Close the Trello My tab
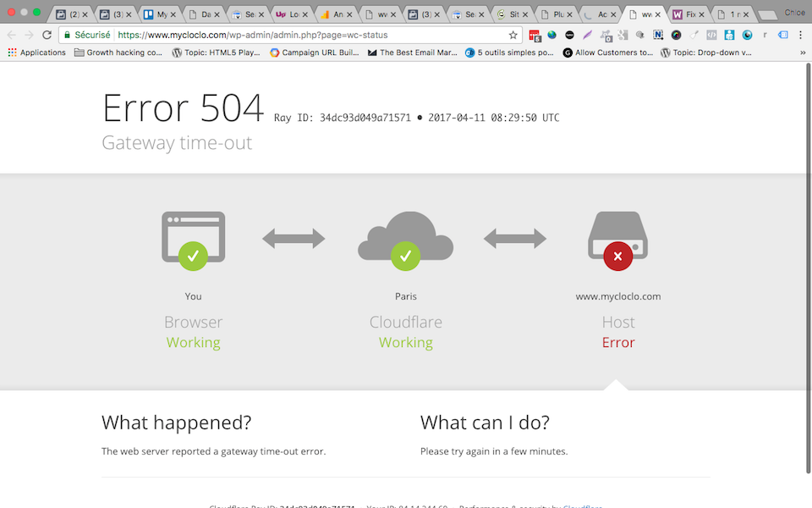 pos(173,14)
